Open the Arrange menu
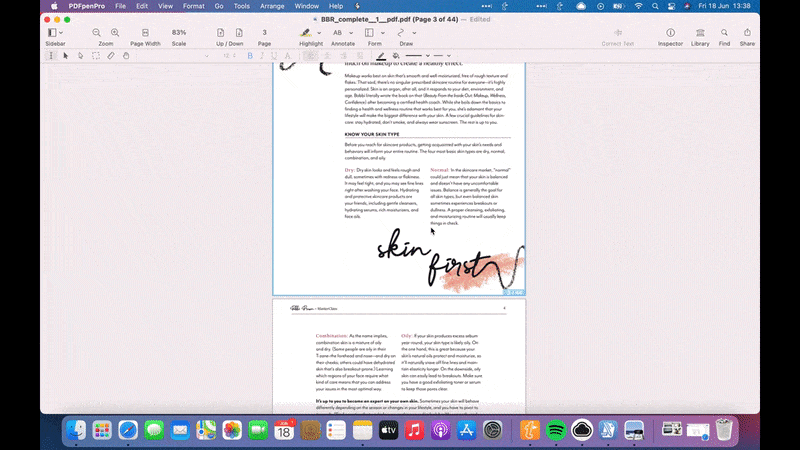The height and width of the screenshot is (450, 800). pos(272,6)
